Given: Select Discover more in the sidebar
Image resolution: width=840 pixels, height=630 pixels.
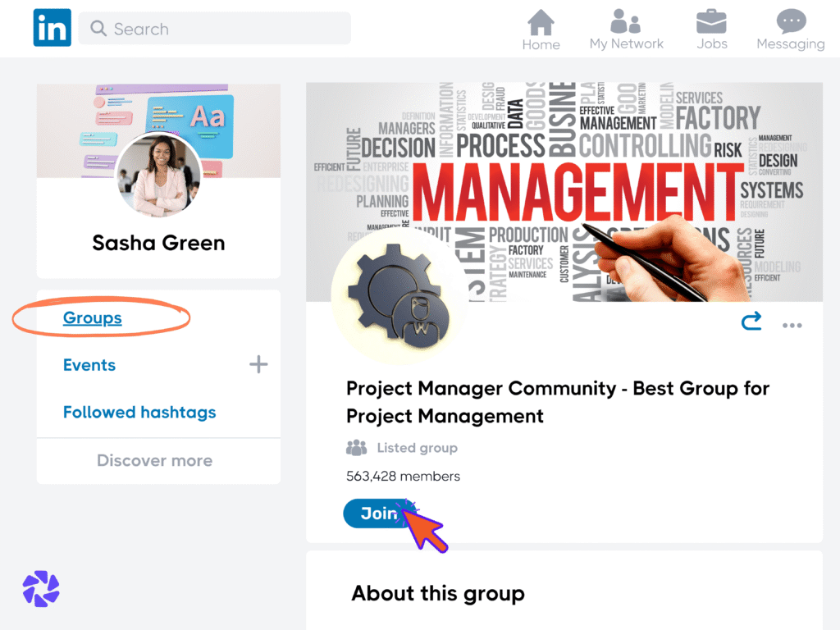Looking at the screenshot, I should pos(154,460).
